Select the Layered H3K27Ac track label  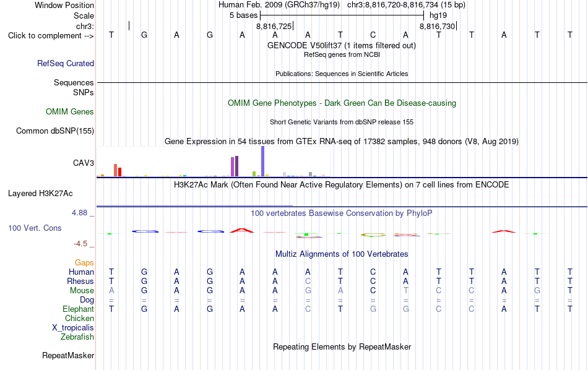(x=40, y=194)
